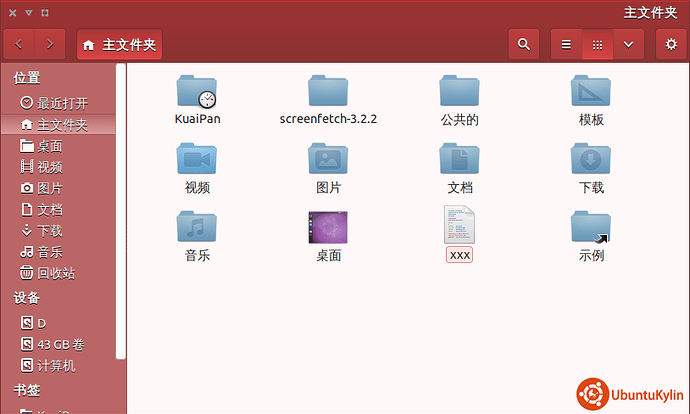Select the xxx text file icon
Screen dimensions: 690x414
[x=459, y=224]
